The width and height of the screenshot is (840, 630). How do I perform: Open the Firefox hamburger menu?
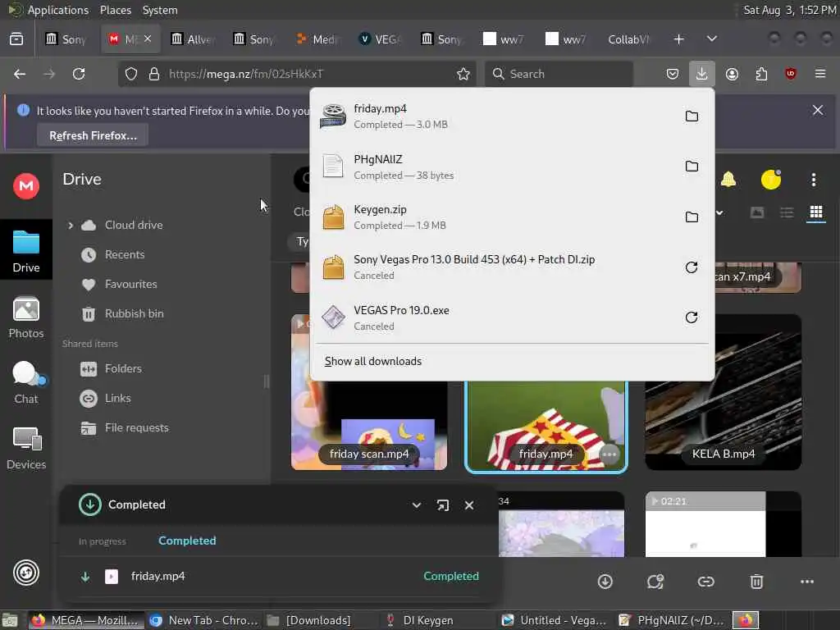[820, 74]
